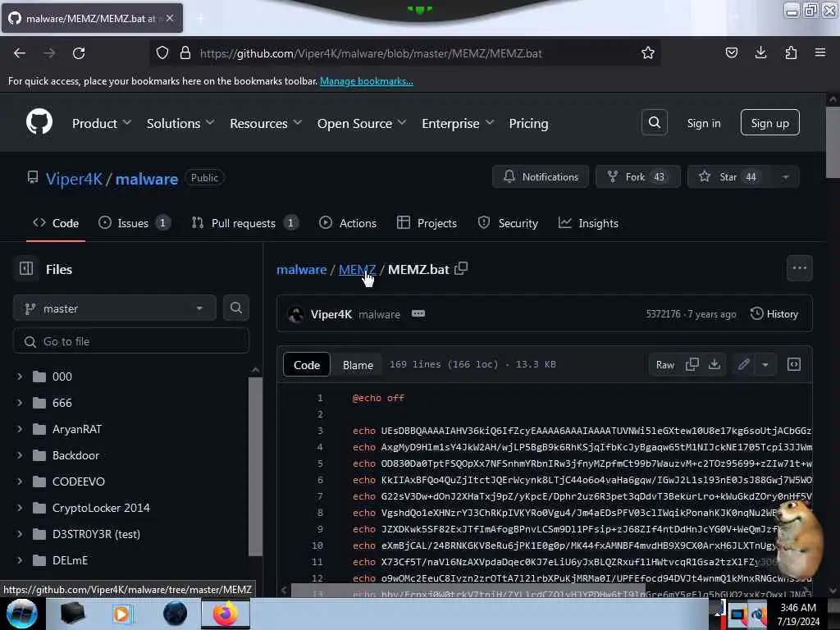Screen dimensions: 840x630
Task: Open GitHub search magnifier button
Action: tap(654, 123)
